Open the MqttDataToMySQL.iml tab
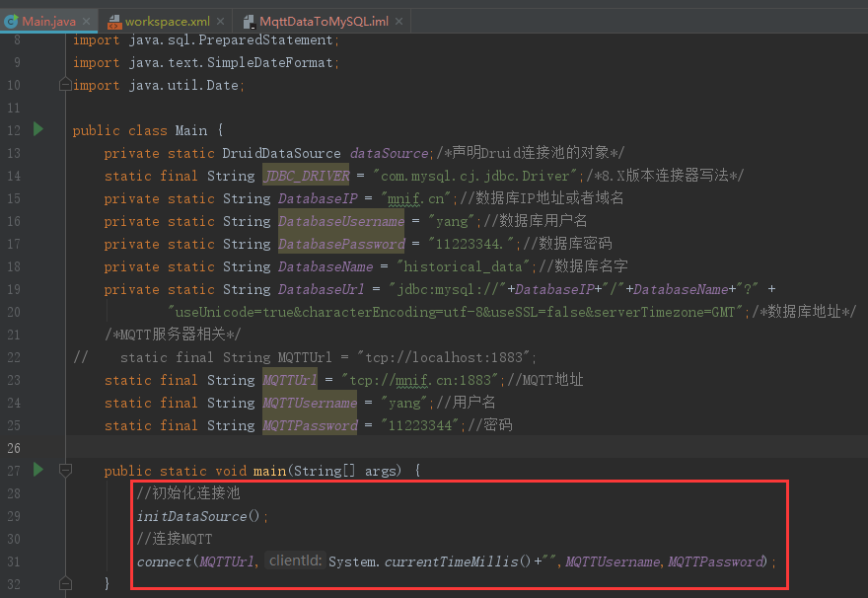868x598 pixels. pos(324,22)
